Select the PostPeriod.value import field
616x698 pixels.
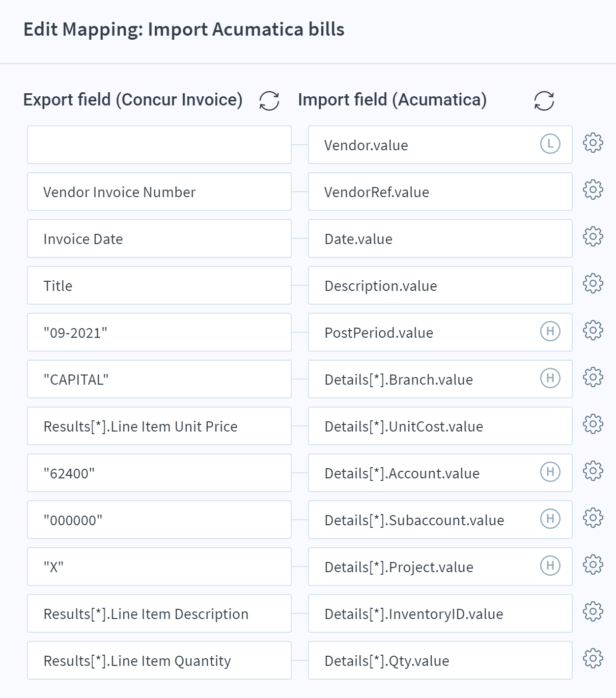440,332
